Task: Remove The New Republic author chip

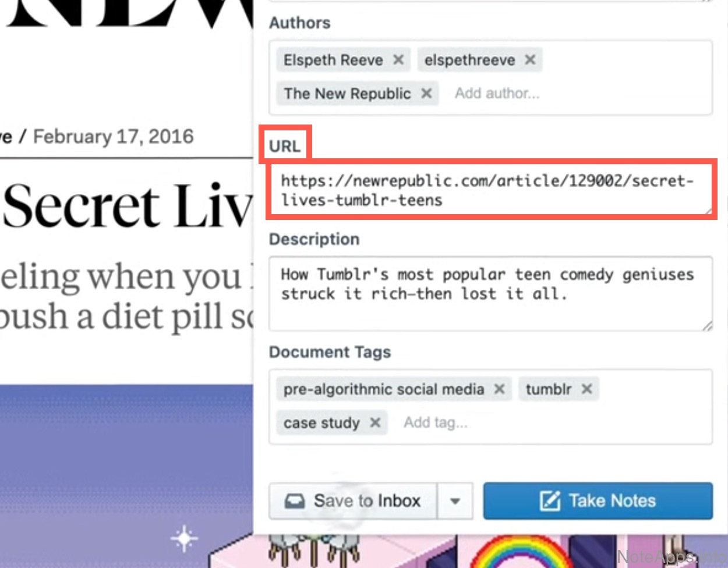Action: click(x=426, y=93)
